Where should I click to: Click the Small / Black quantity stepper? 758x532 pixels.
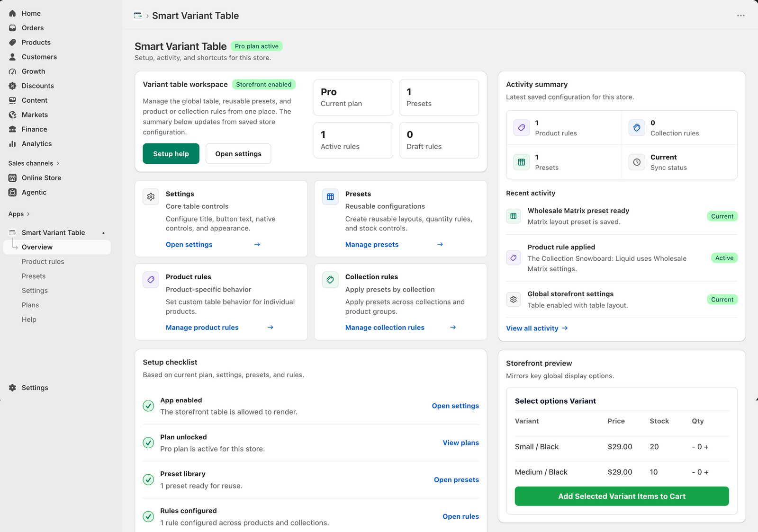700,447
